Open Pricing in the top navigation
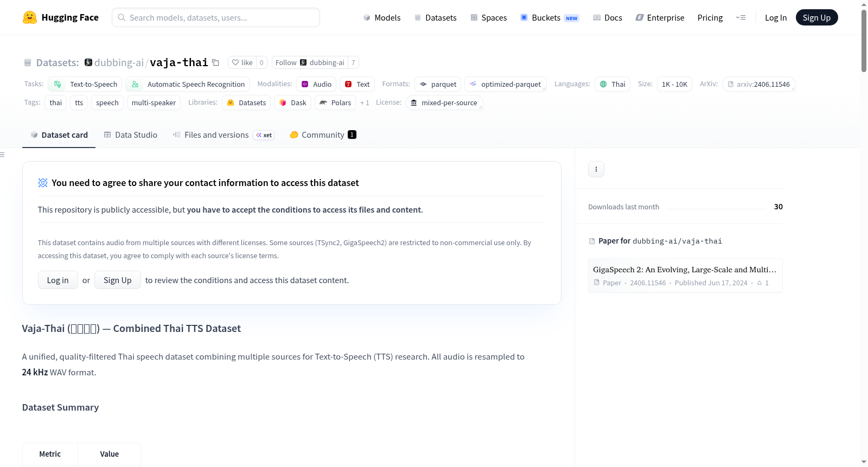Viewport: 868px width, 467px height. click(x=710, y=18)
